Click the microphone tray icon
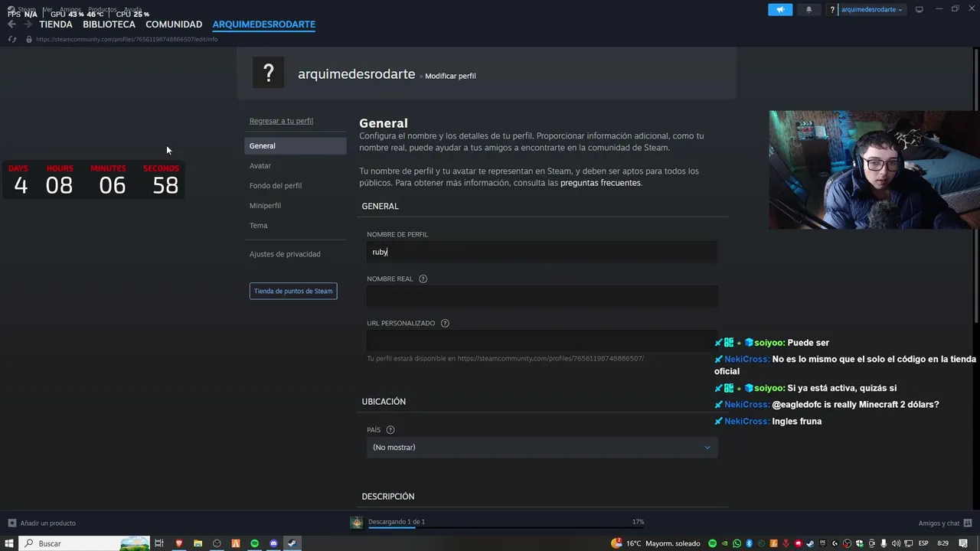 (883, 543)
